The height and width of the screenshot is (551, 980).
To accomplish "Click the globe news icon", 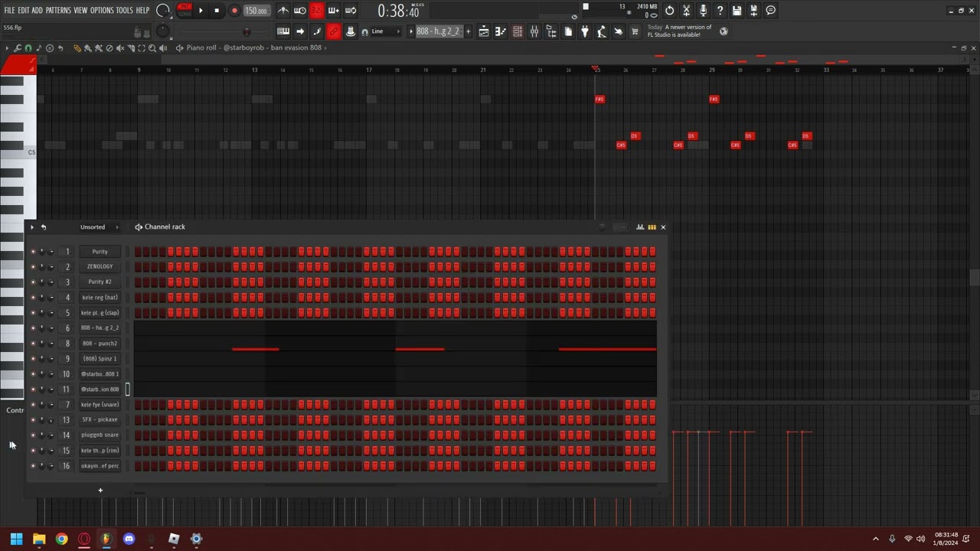I will (724, 31).
